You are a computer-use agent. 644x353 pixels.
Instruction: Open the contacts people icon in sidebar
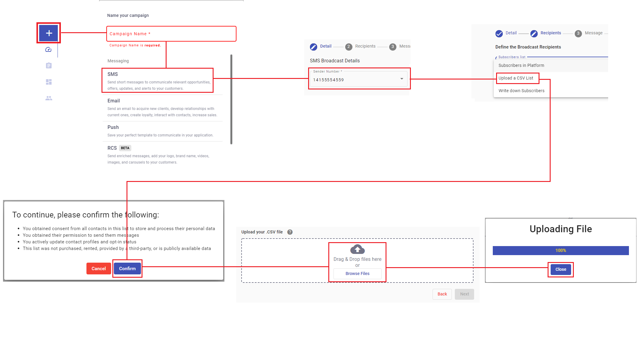tap(48, 98)
